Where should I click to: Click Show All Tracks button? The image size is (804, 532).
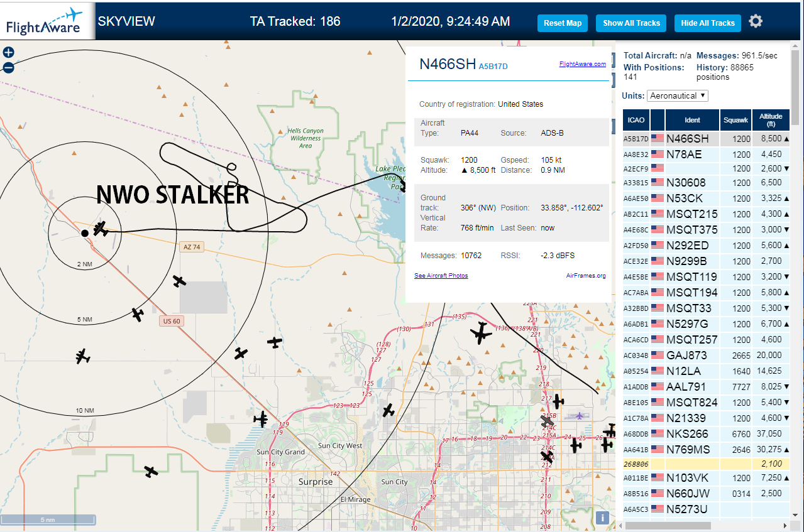pyautogui.click(x=631, y=23)
